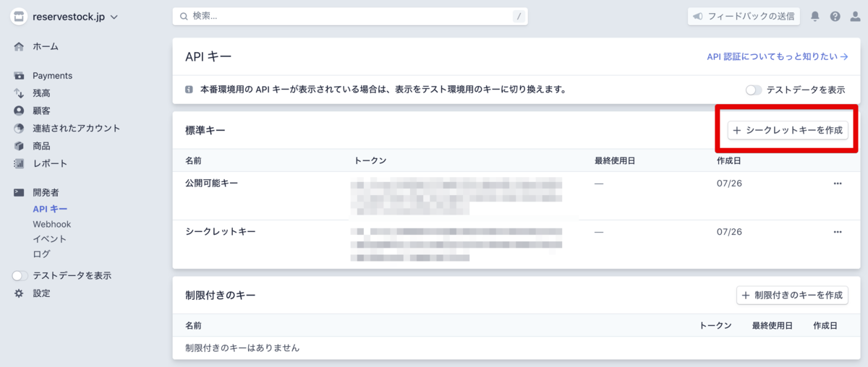Click 最終使用日 header in 標準キー table
The image size is (868, 367).
point(614,160)
